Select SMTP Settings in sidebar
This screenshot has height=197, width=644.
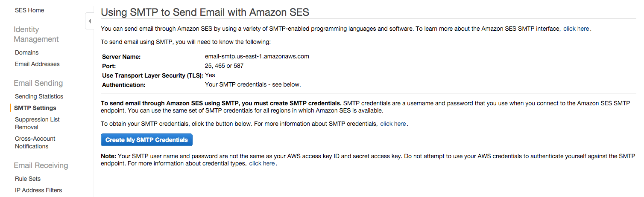coord(35,108)
